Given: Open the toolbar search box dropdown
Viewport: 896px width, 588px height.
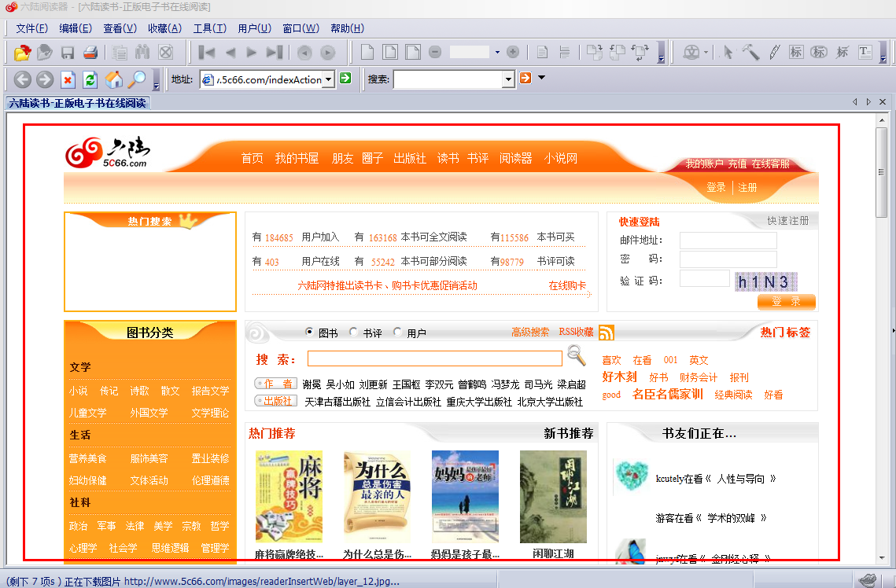Looking at the screenshot, I should 508,79.
